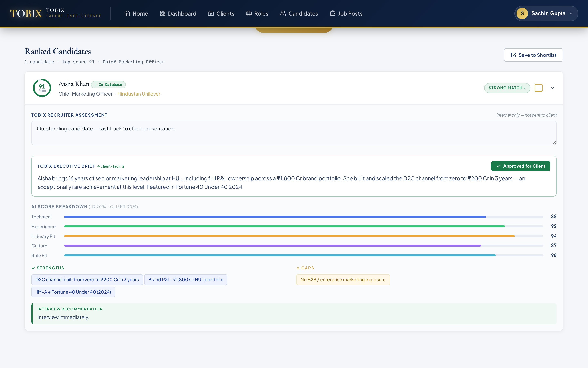Click the 'Internal only — not sent to client' note

pyautogui.click(x=526, y=115)
